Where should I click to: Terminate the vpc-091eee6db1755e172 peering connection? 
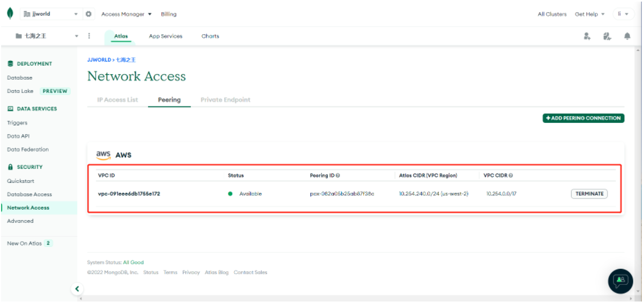tap(589, 194)
